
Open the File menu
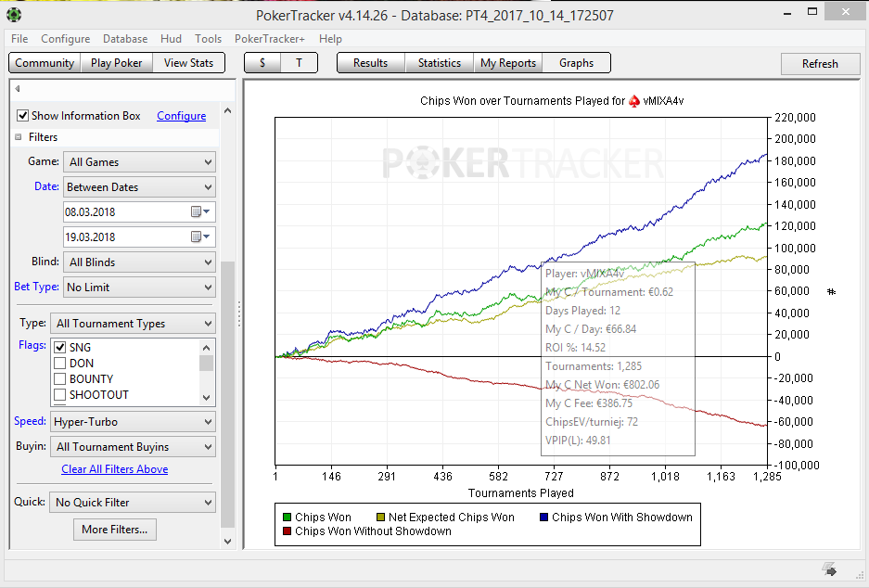point(19,39)
